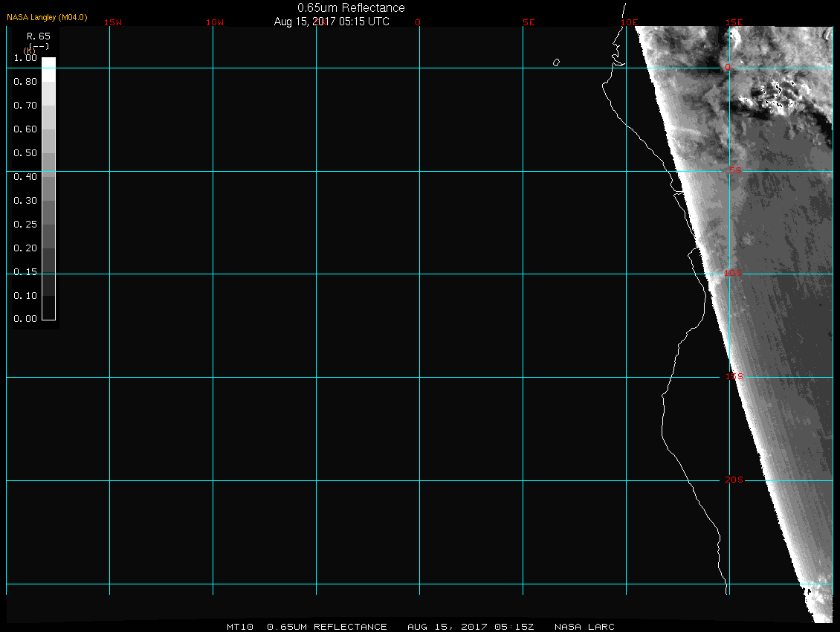The image size is (840, 632).
Task: Click the small island outline in the ocean
Action: point(556,62)
